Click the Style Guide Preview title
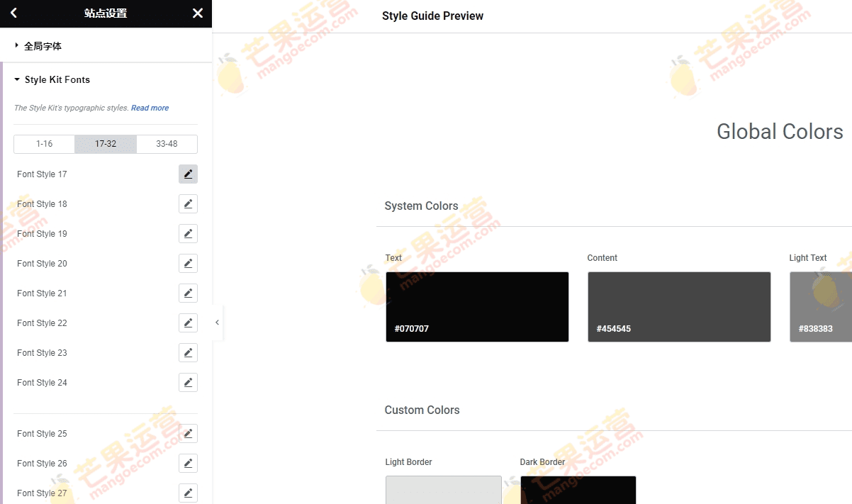This screenshot has height=504, width=852. coord(432,16)
